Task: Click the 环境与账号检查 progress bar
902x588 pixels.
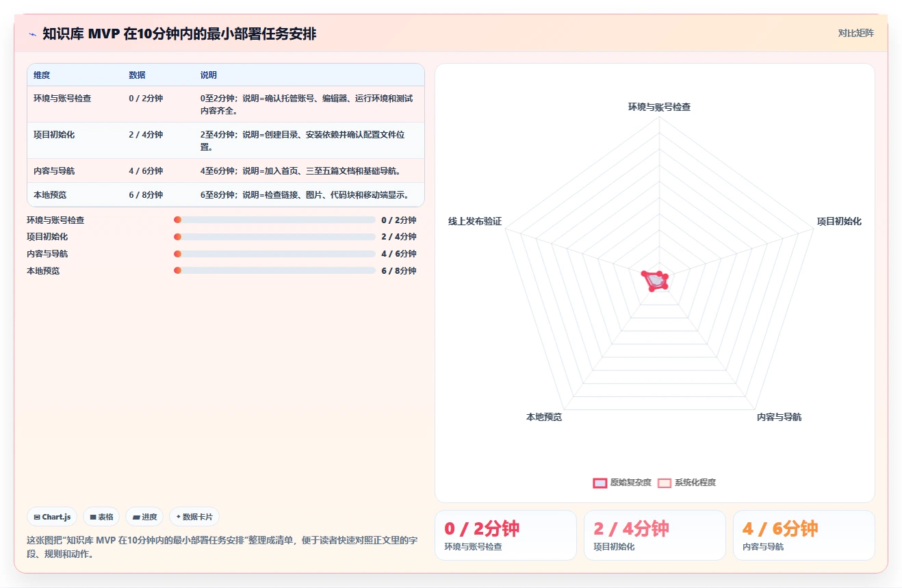Action: (274, 220)
